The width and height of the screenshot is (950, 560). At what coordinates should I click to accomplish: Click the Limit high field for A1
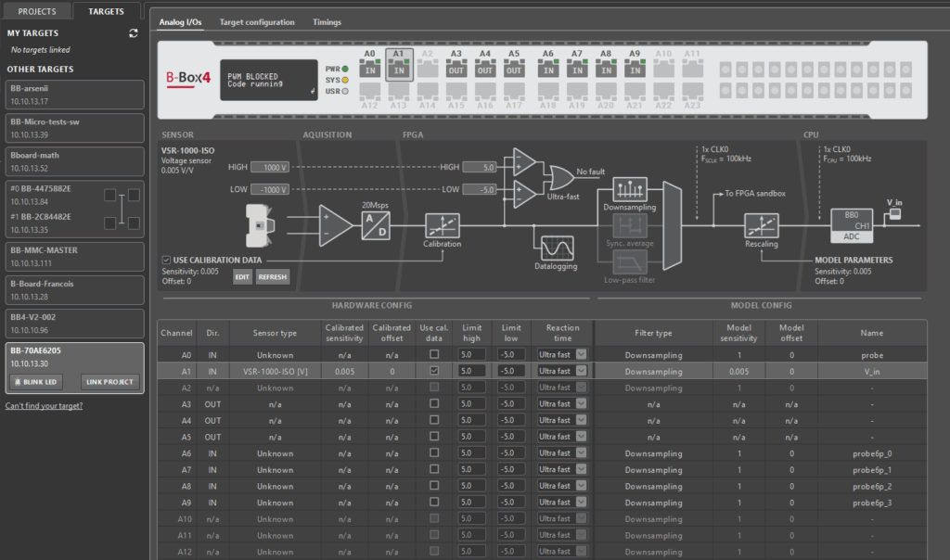tap(471, 371)
